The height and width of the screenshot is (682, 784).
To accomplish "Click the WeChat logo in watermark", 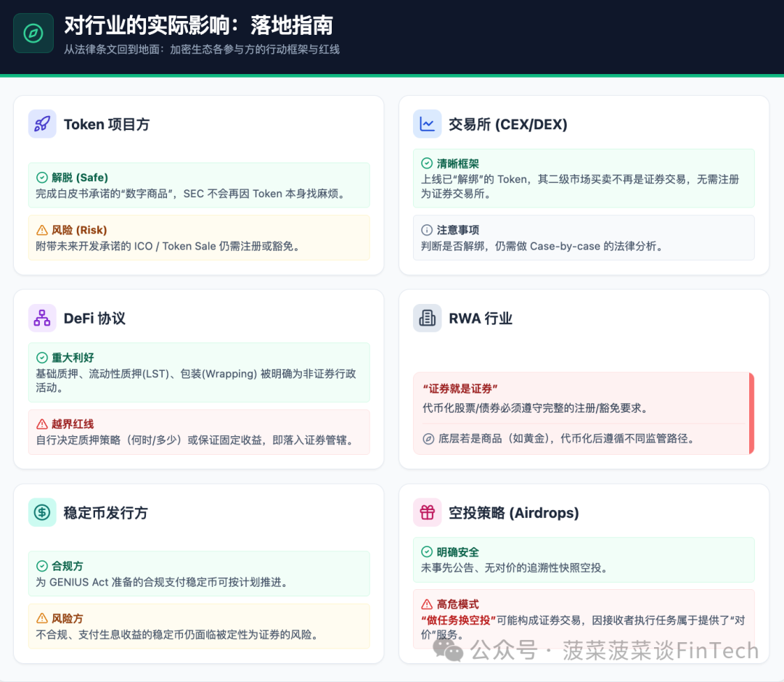I will click(x=453, y=651).
